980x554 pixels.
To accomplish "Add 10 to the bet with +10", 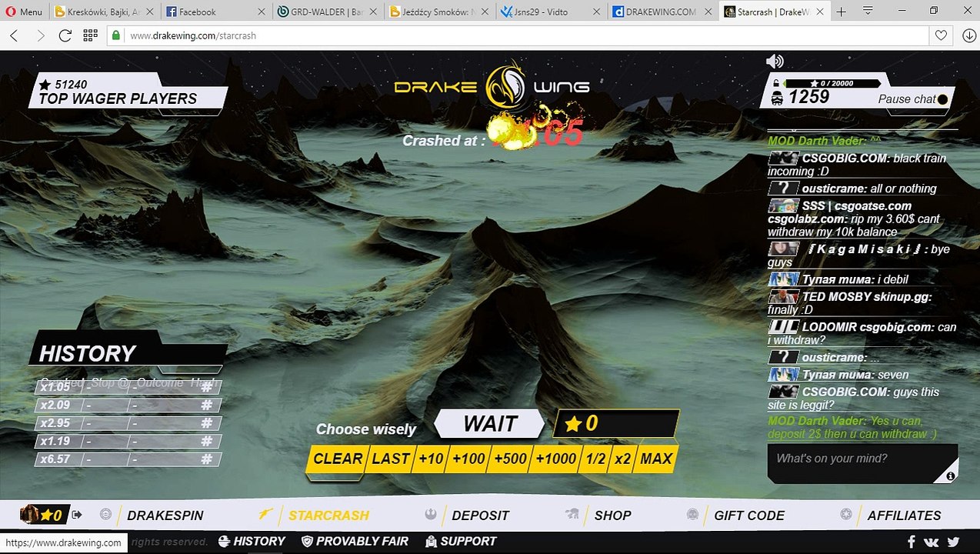I will (431, 459).
